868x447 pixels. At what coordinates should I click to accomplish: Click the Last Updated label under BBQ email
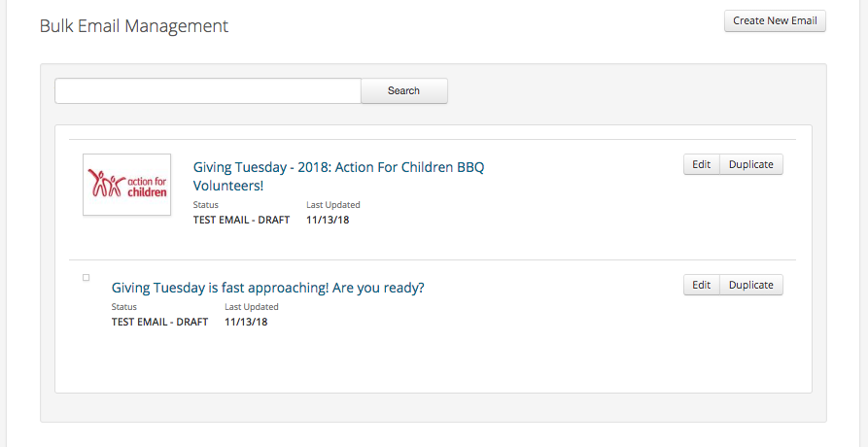click(x=333, y=205)
